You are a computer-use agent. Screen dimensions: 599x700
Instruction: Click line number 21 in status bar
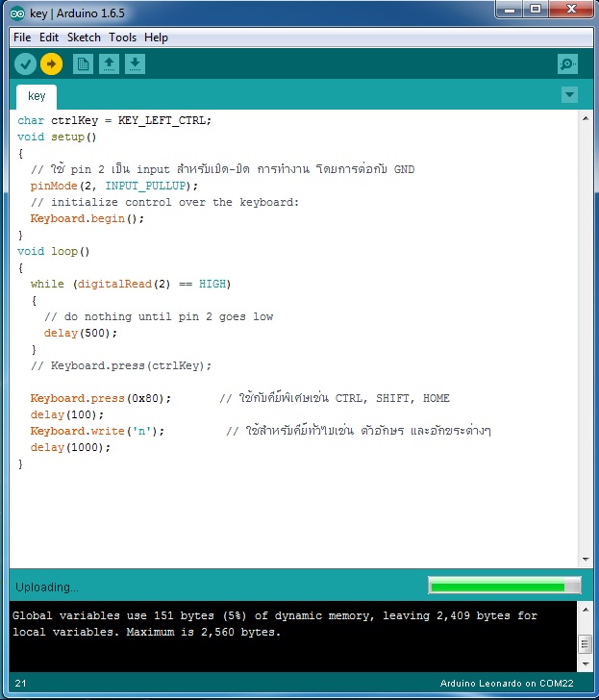(x=20, y=684)
